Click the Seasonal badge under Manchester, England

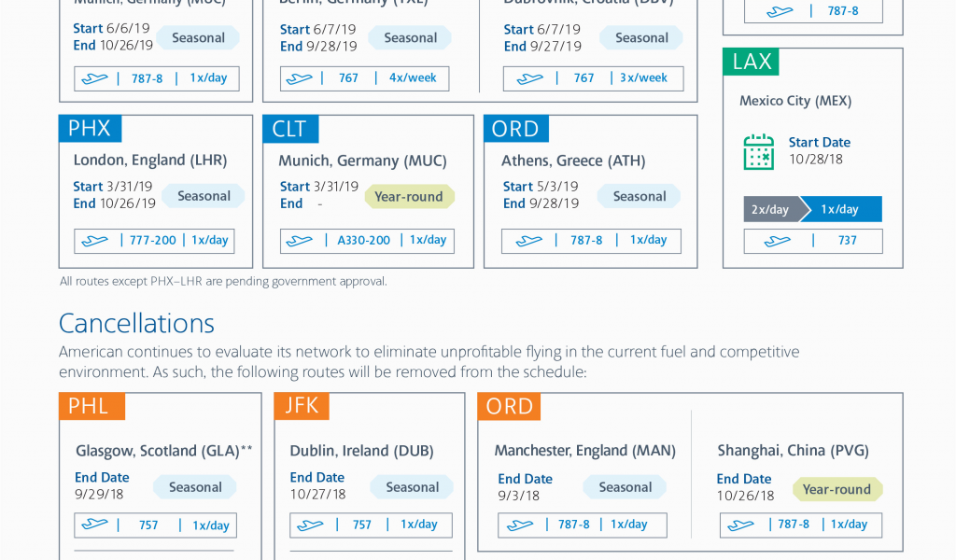(625, 487)
